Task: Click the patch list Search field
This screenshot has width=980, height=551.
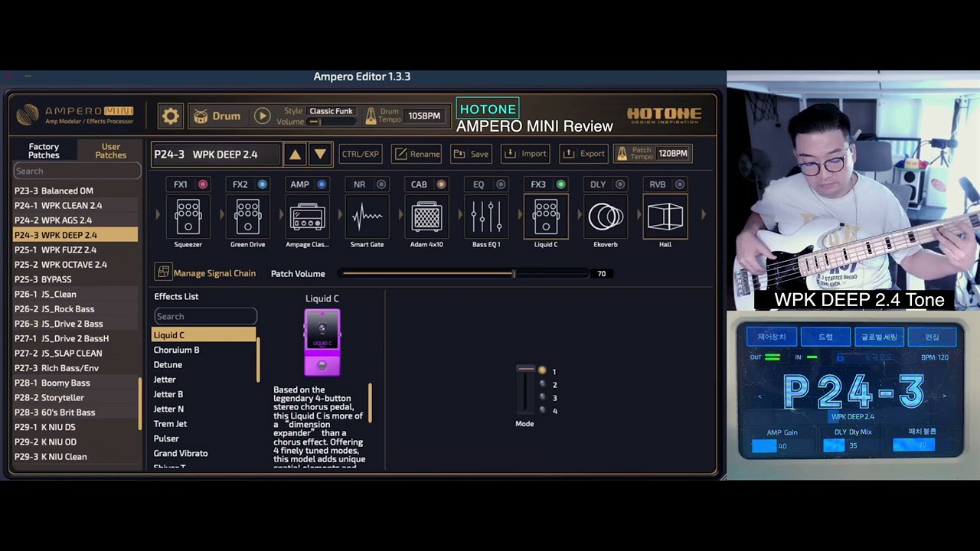Action: 77,171
